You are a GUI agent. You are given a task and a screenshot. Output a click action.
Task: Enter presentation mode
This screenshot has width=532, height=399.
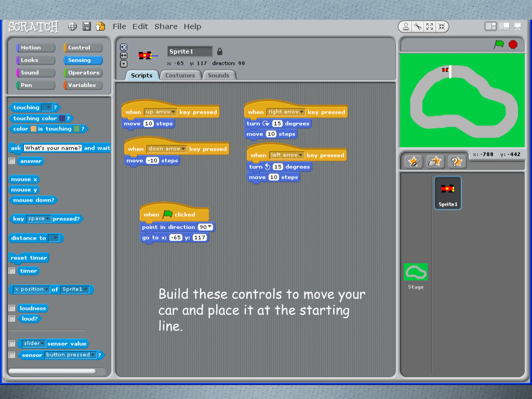click(518, 26)
